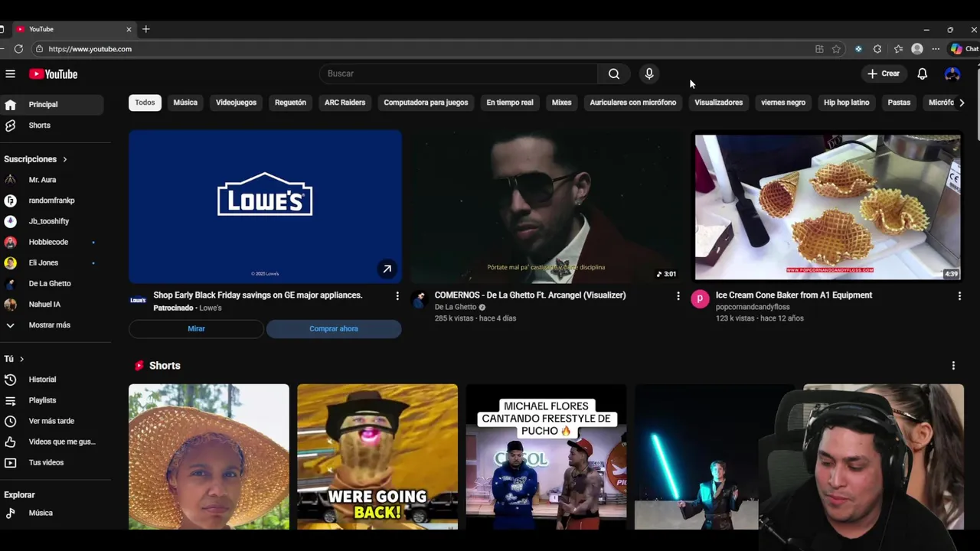Select the Mixes chip

(561, 103)
